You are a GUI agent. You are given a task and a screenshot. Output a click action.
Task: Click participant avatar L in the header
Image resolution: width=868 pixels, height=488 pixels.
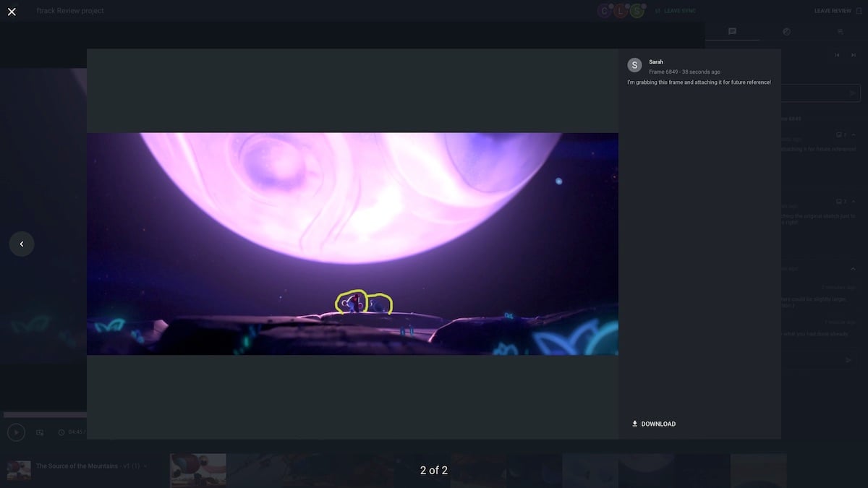[x=621, y=11]
